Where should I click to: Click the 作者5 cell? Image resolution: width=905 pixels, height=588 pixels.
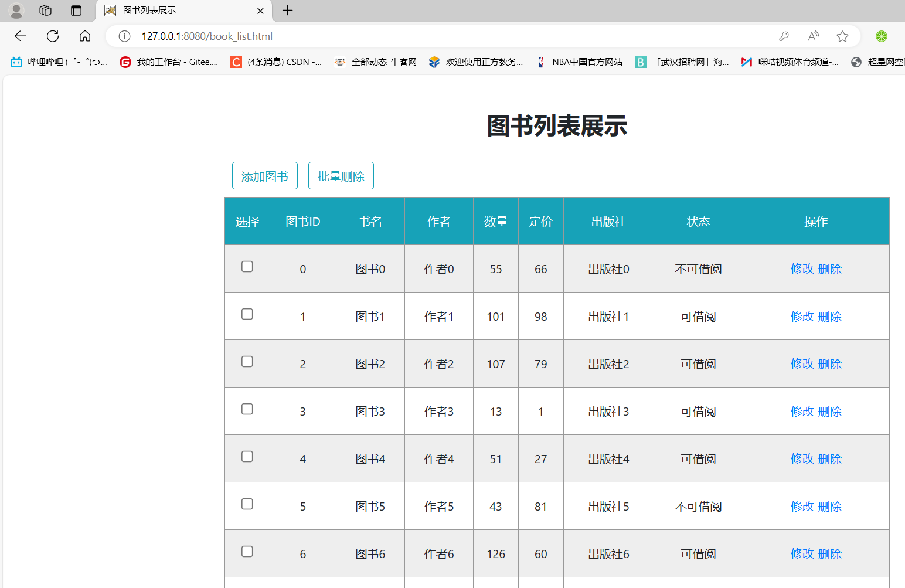pos(439,507)
